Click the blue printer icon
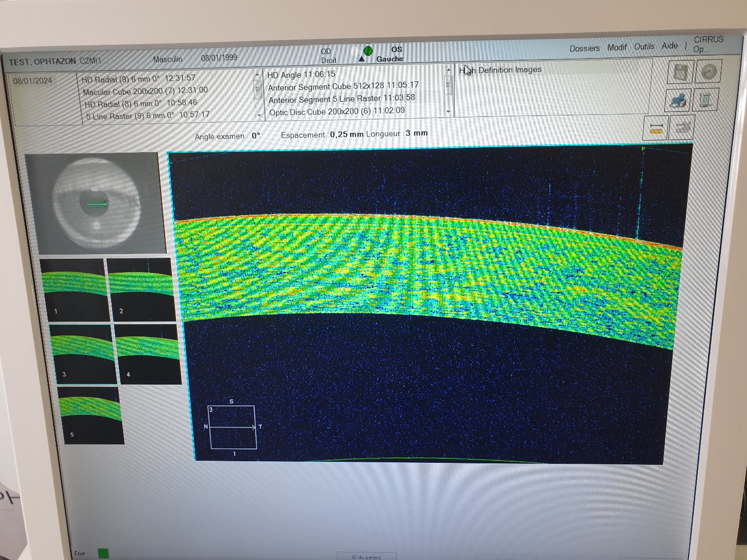 678,100
